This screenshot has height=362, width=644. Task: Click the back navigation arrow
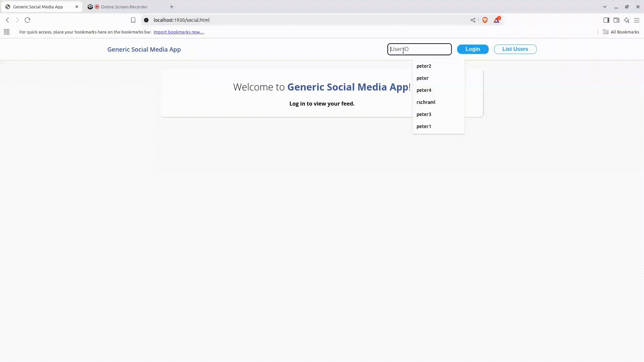[7, 20]
